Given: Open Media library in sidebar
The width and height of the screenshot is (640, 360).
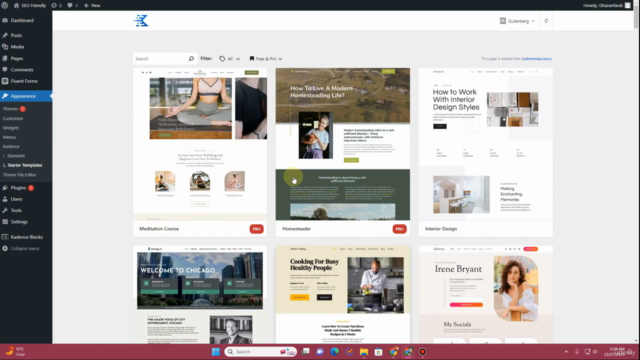Looking at the screenshot, I should pos(17,47).
